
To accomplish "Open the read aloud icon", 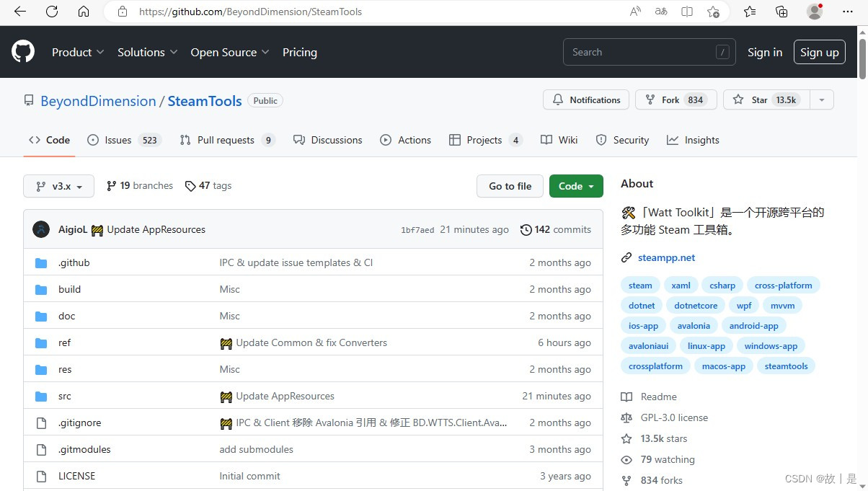I will (x=635, y=12).
